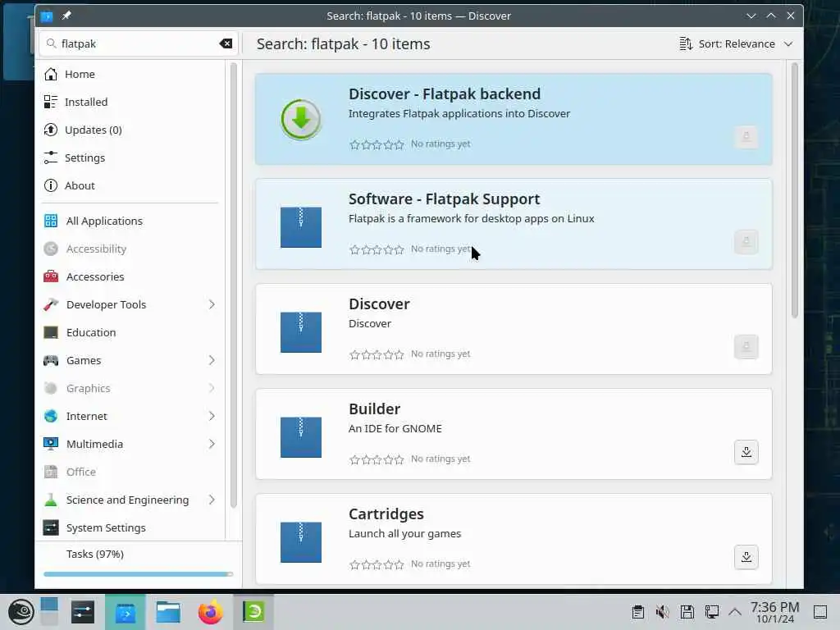Screen dimensions: 840x630
Task: Expand Science and Engineering category
Action: coord(212,500)
